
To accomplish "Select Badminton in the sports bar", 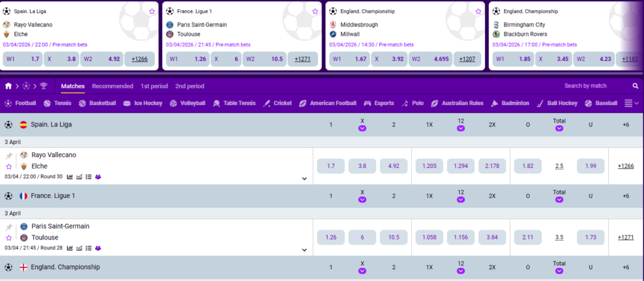I will (509, 103).
